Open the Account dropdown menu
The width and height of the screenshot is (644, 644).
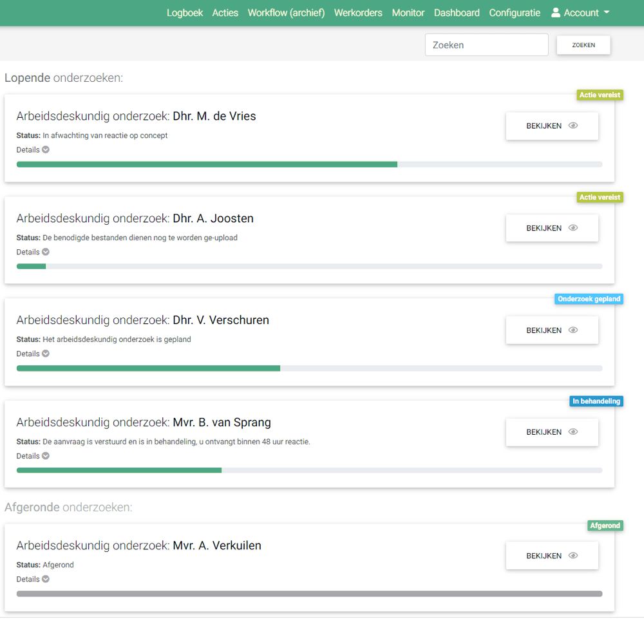pos(581,13)
